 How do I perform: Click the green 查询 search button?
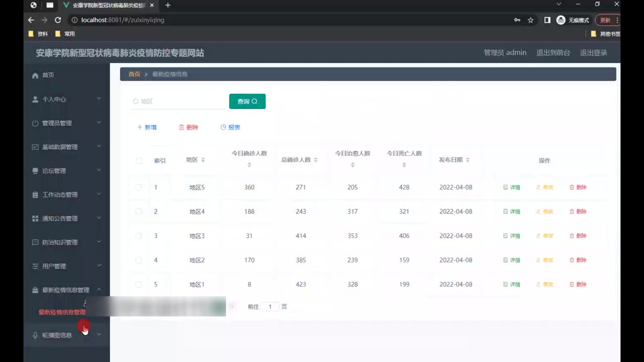[x=247, y=101]
